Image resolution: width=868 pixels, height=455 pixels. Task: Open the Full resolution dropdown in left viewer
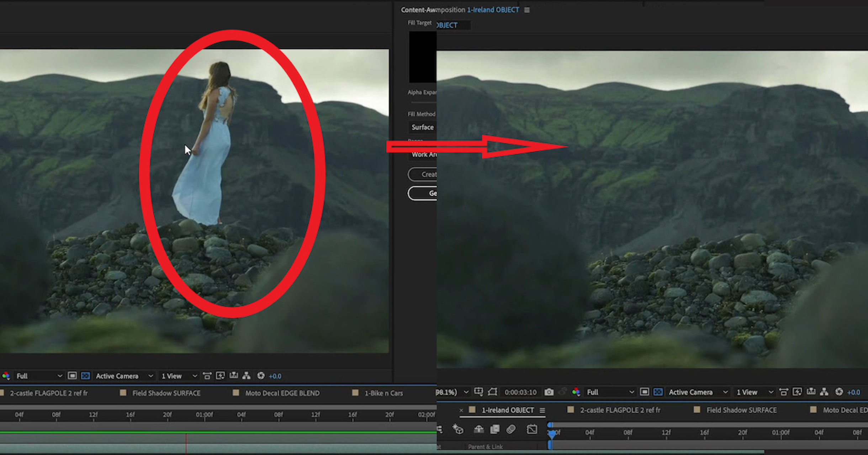pyautogui.click(x=39, y=376)
